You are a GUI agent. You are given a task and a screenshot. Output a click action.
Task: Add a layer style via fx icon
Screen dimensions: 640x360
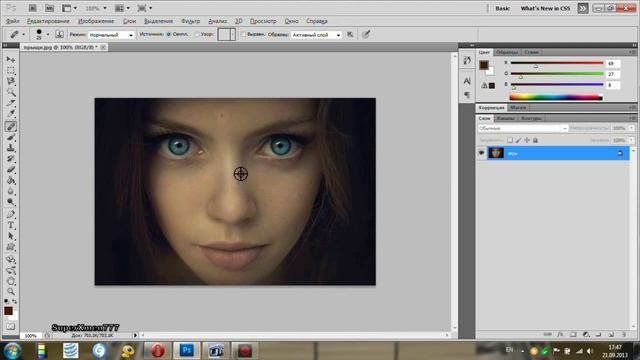560,334
